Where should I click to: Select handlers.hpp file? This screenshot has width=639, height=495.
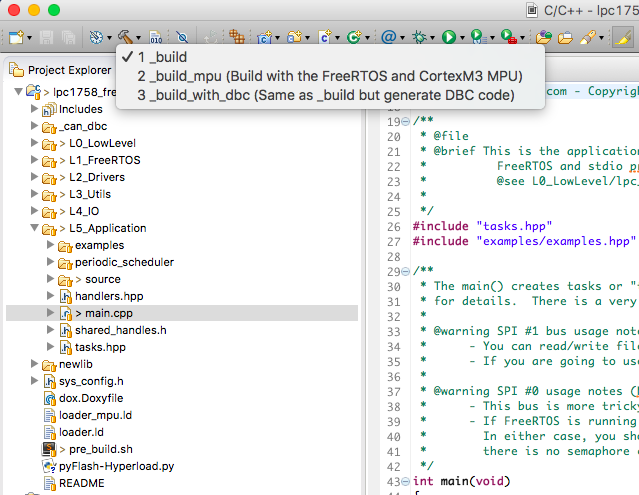click(x=109, y=296)
